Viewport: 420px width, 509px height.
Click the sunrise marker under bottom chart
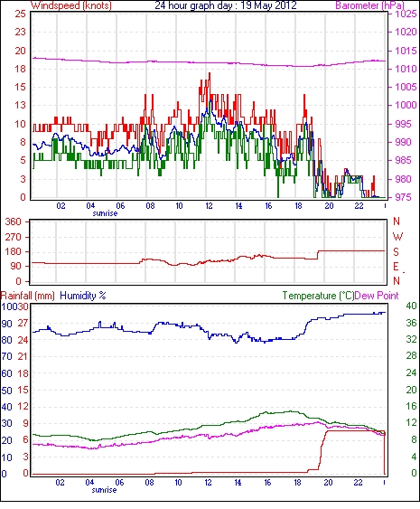pyautogui.click(x=104, y=490)
